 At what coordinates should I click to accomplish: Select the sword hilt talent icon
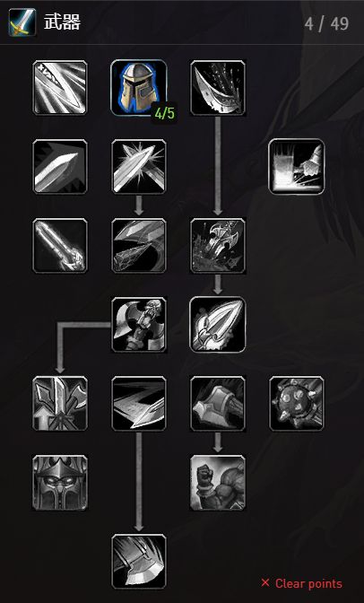tap(60, 246)
